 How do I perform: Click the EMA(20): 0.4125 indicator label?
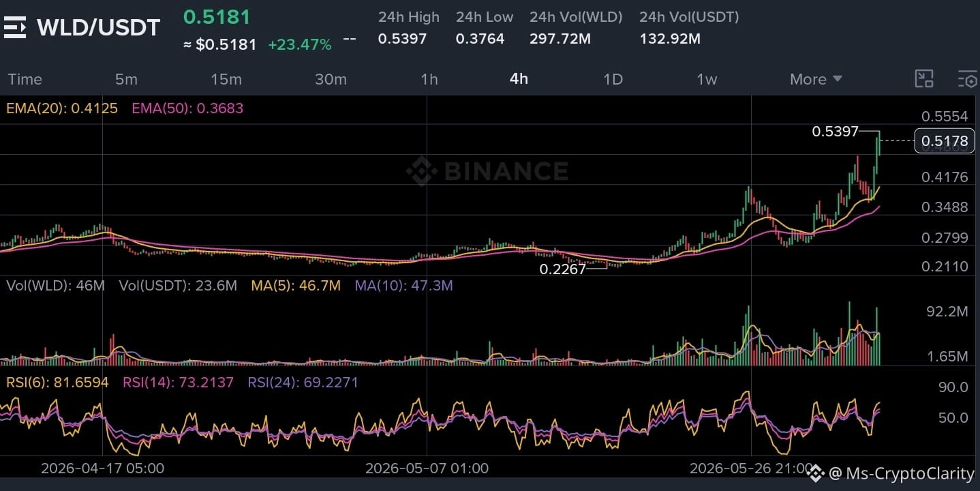click(62, 108)
